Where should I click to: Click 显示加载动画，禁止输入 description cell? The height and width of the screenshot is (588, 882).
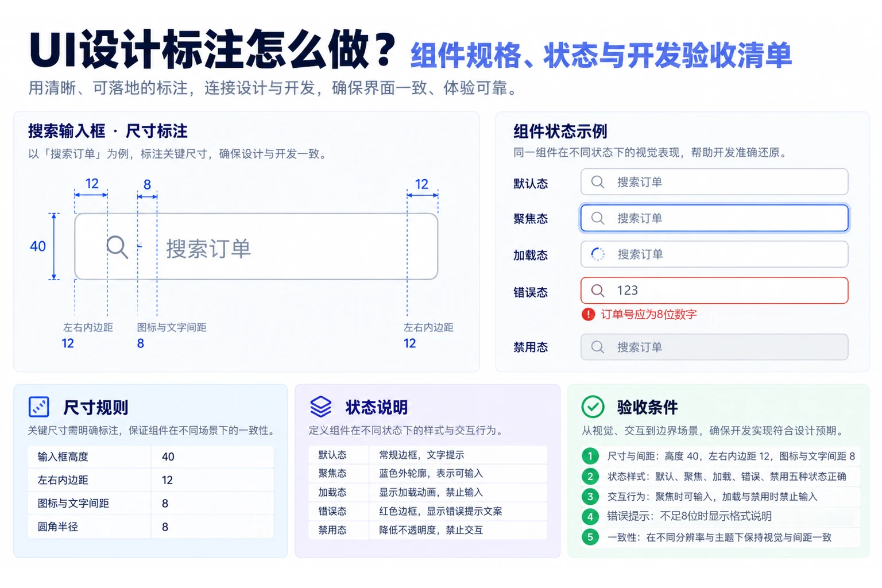pos(431,492)
